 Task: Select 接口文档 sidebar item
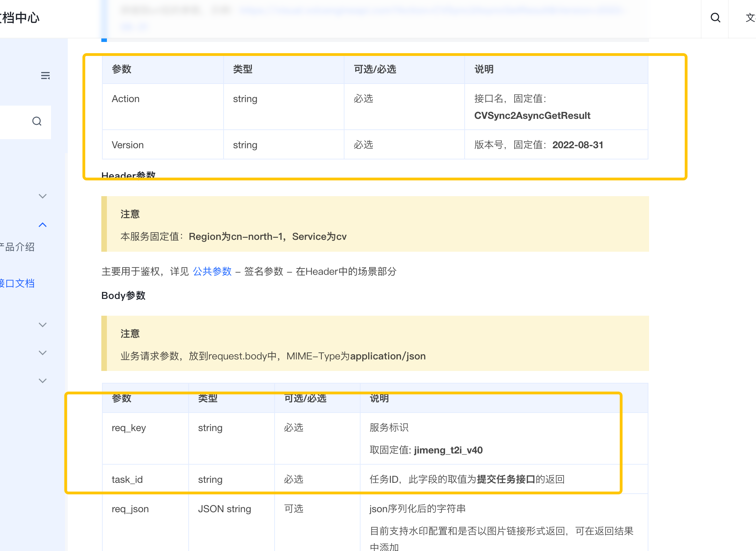pyautogui.click(x=17, y=283)
